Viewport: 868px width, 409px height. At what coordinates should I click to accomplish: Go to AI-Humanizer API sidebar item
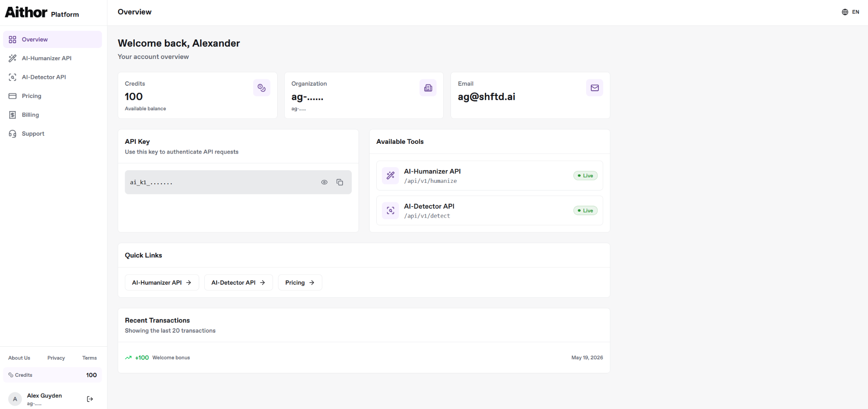[x=53, y=58]
